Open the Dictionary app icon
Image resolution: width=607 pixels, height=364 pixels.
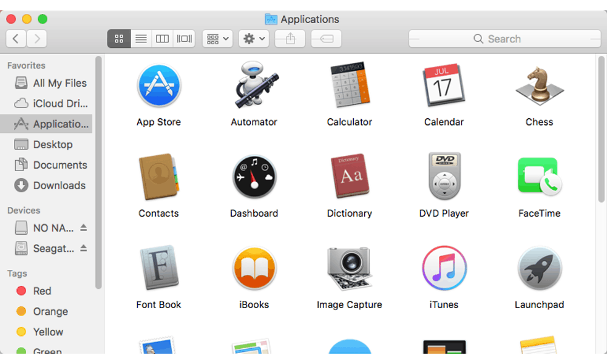tap(350, 176)
